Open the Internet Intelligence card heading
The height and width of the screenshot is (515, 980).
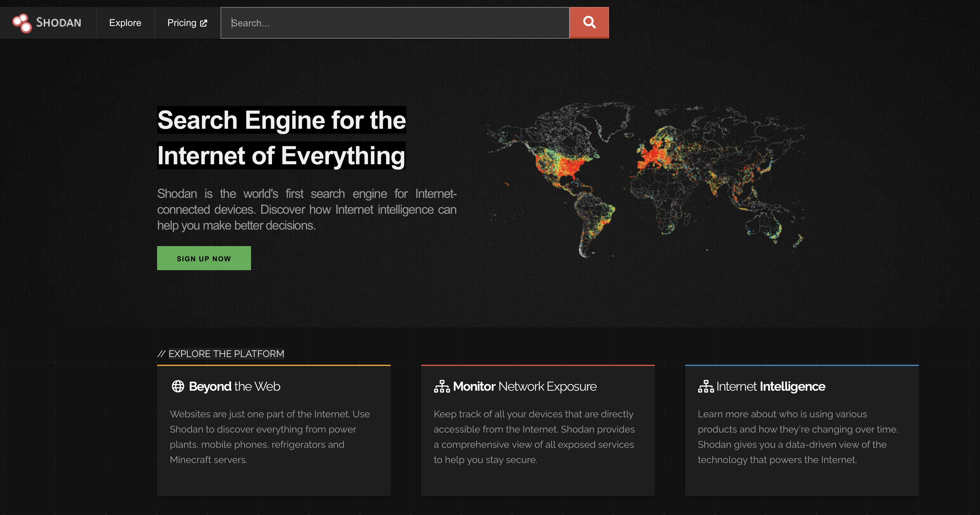pos(771,386)
